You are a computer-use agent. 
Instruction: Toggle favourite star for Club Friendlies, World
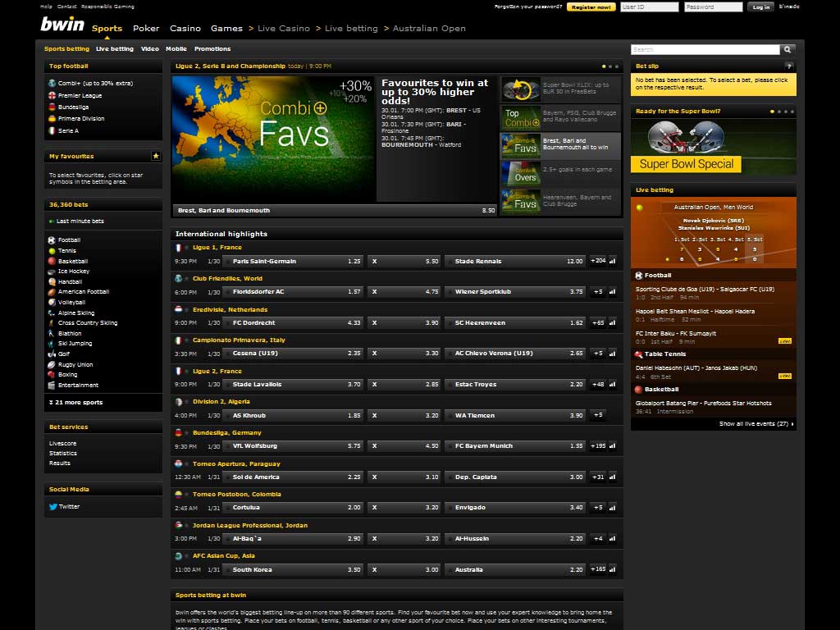(x=187, y=279)
